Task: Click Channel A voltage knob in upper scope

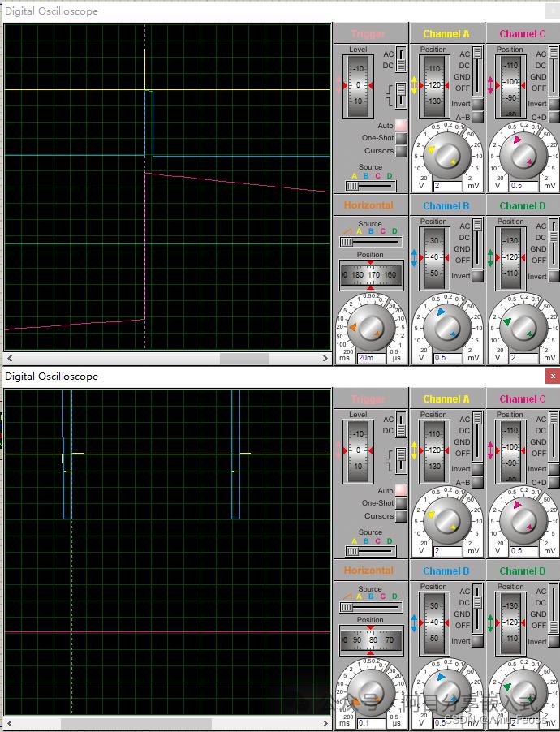Action: [447, 156]
